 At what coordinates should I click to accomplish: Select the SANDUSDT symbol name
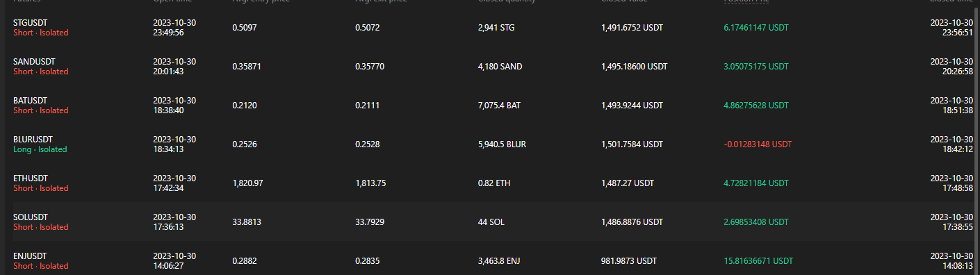click(32, 62)
